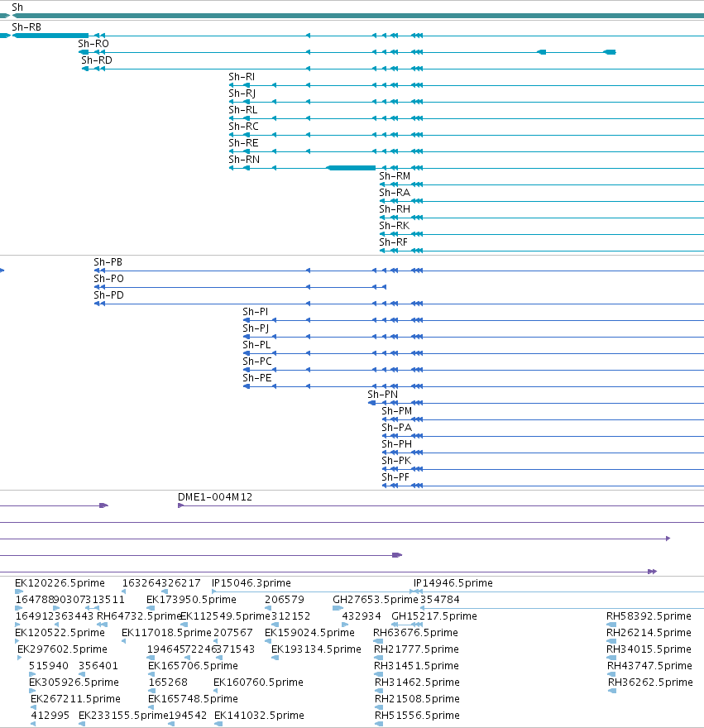
Task: Click the DME1-004M12 clone label
Action: click(215, 497)
